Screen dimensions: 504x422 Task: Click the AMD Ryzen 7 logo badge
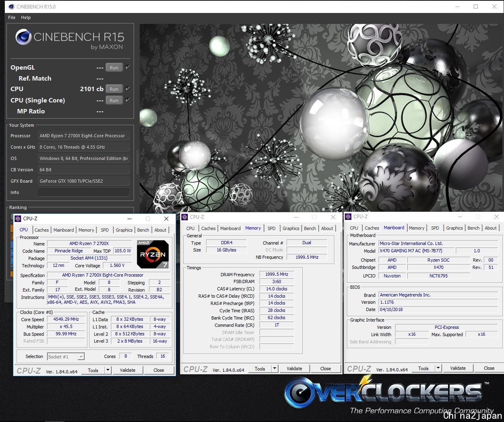pyautogui.click(x=153, y=254)
